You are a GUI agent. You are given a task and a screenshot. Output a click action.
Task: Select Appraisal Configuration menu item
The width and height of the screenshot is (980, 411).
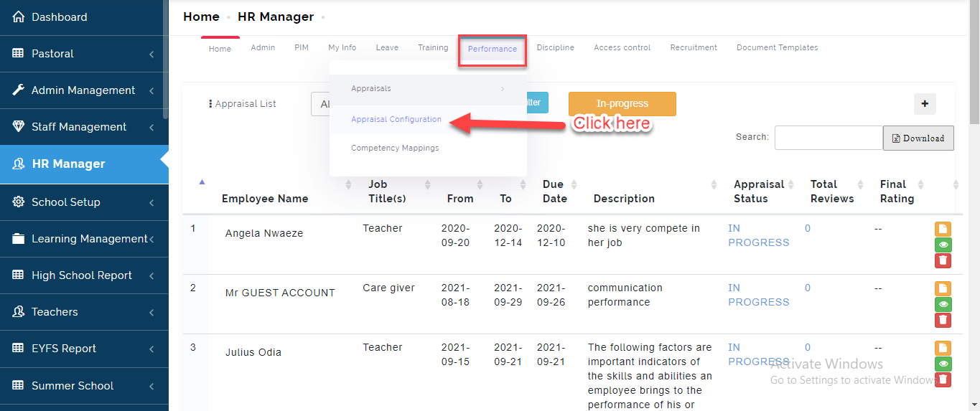tap(396, 119)
